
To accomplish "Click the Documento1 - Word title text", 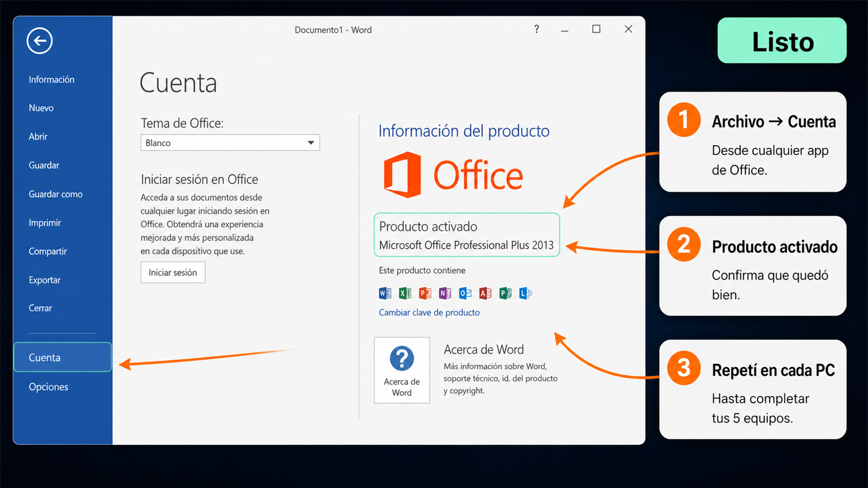I will (333, 30).
